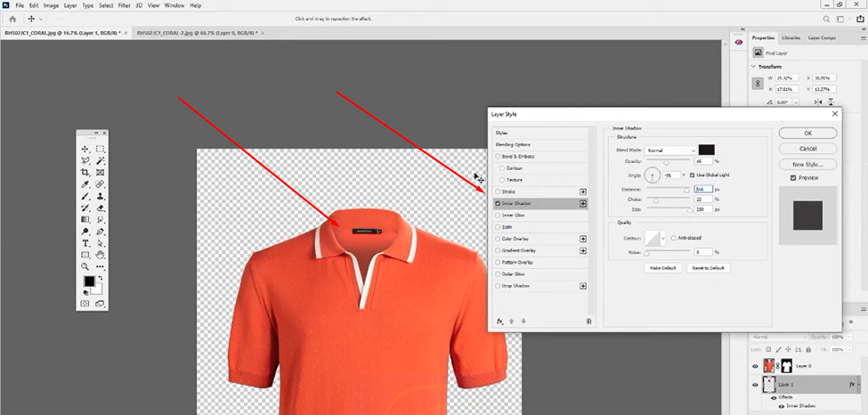
Task: Select the Move tool in the toolbox
Action: pyautogui.click(x=85, y=149)
